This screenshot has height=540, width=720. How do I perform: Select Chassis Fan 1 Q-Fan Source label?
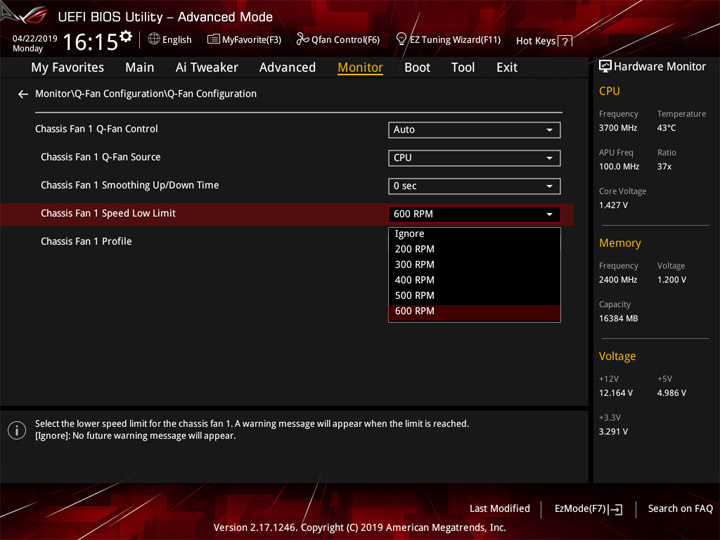[101, 157]
